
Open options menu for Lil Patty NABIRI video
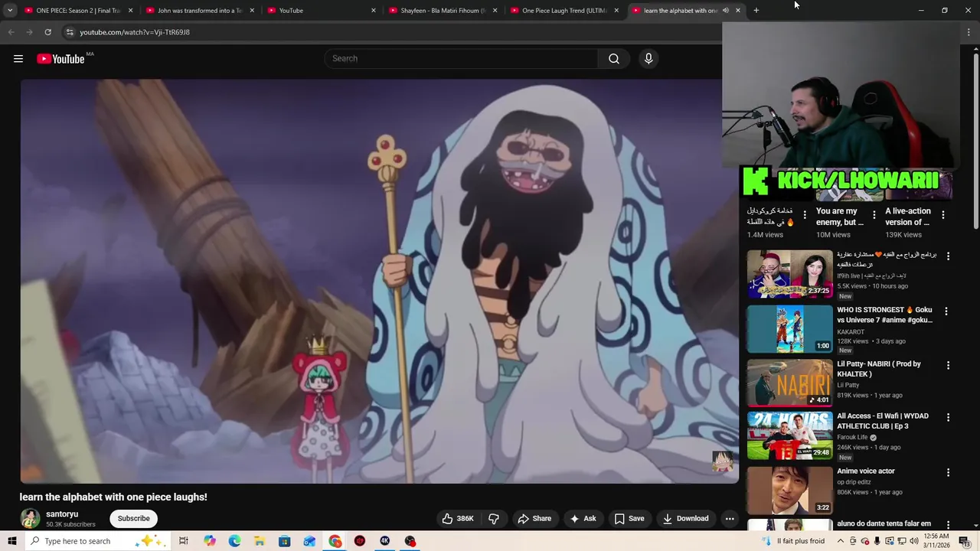pyautogui.click(x=948, y=366)
